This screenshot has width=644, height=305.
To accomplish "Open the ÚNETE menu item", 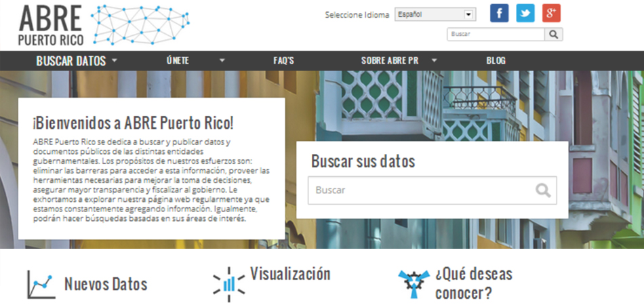I will [178, 61].
